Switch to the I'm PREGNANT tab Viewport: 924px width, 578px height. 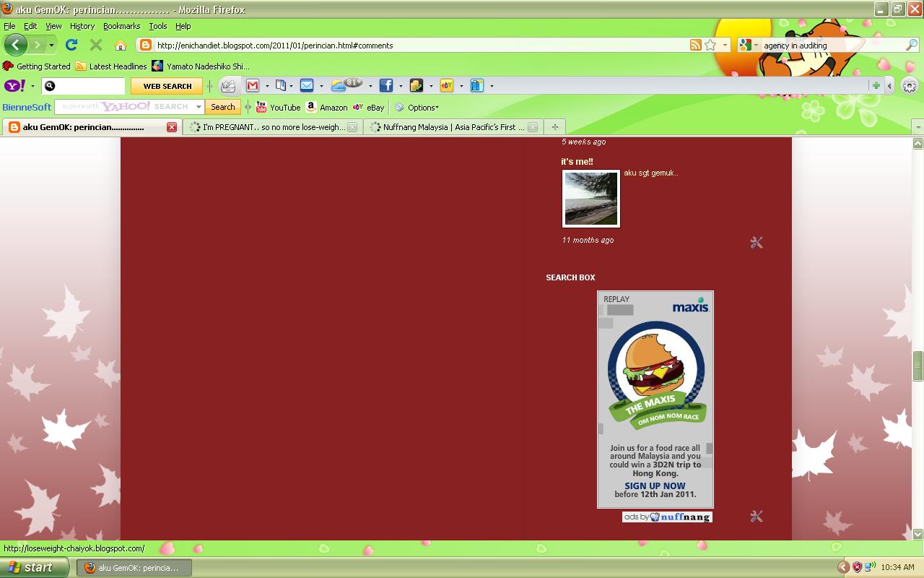point(271,127)
